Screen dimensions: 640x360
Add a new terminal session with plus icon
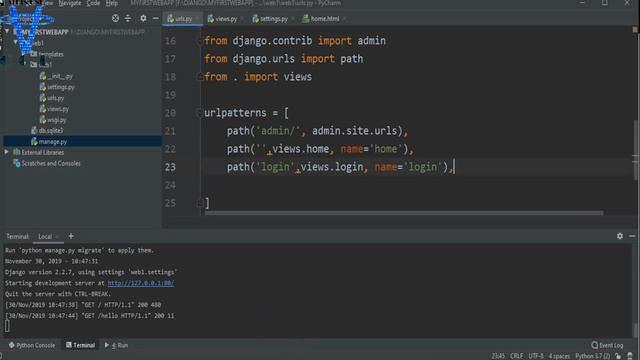[x=71, y=236]
